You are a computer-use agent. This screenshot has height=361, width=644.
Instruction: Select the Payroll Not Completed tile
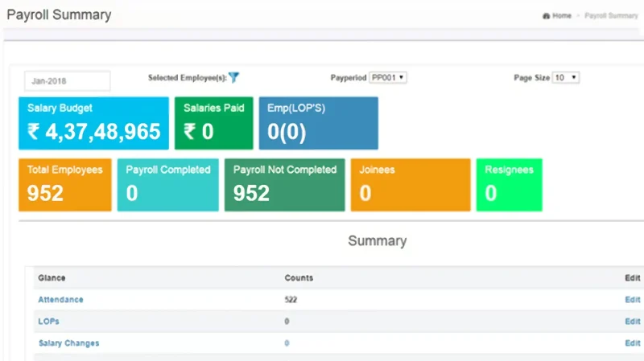[x=285, y=185]
